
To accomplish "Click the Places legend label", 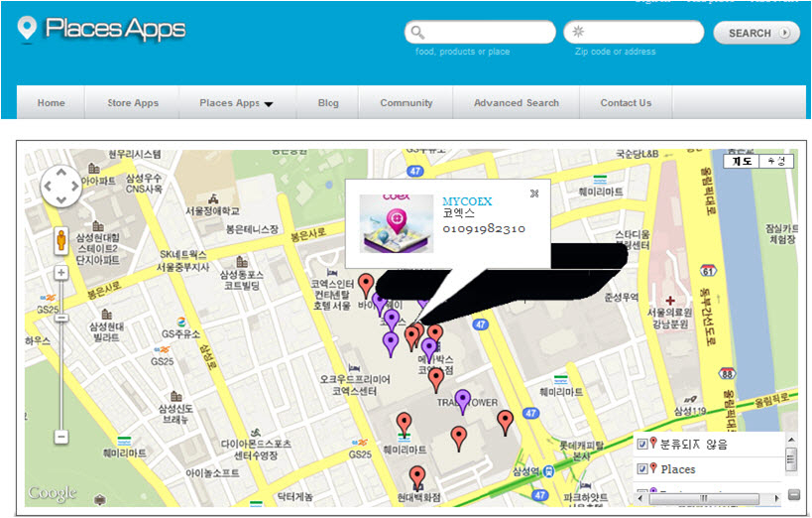I will click(x=678, y=469).
